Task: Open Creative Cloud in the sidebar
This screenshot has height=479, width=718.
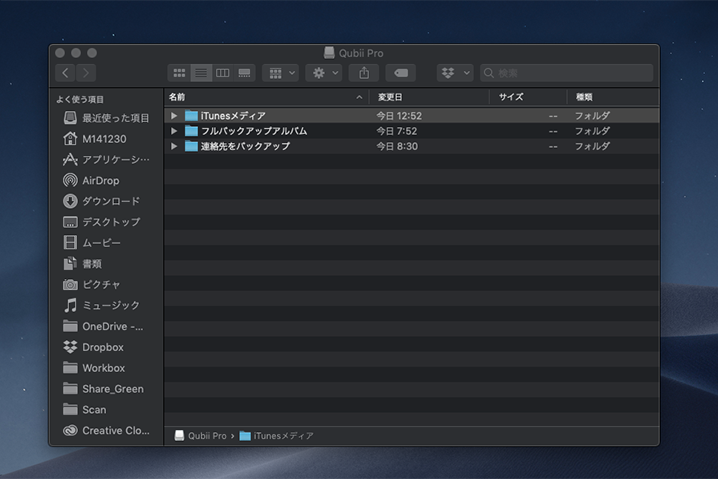Action: pos(106,430)
